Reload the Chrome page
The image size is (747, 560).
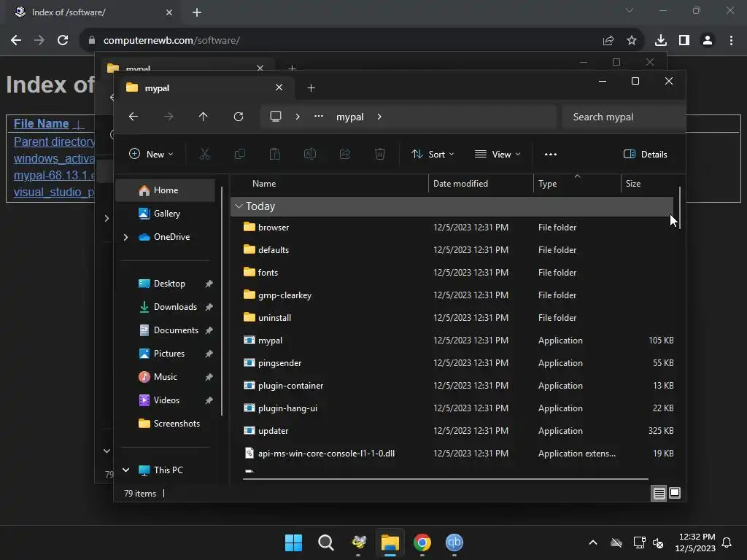coord(63,41)
